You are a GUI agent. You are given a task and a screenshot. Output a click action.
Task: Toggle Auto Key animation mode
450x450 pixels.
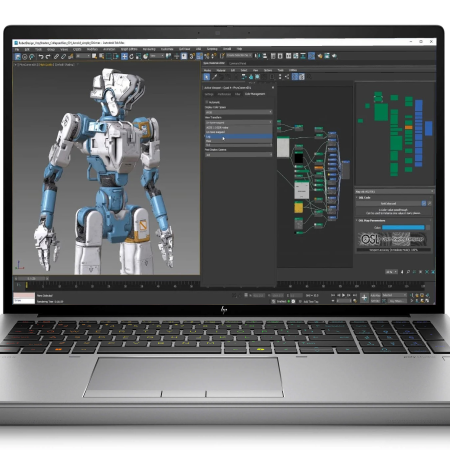pos(375,295)
